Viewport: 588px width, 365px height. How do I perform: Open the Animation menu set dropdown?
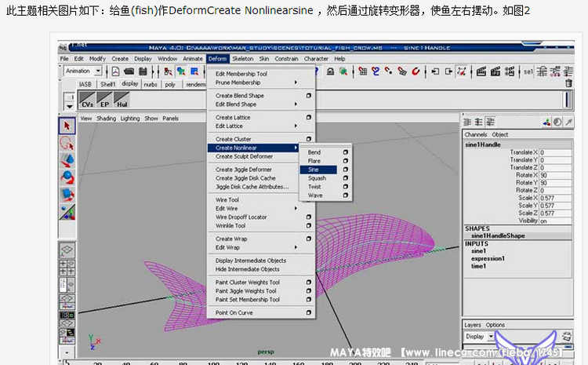tap(98, 71)
